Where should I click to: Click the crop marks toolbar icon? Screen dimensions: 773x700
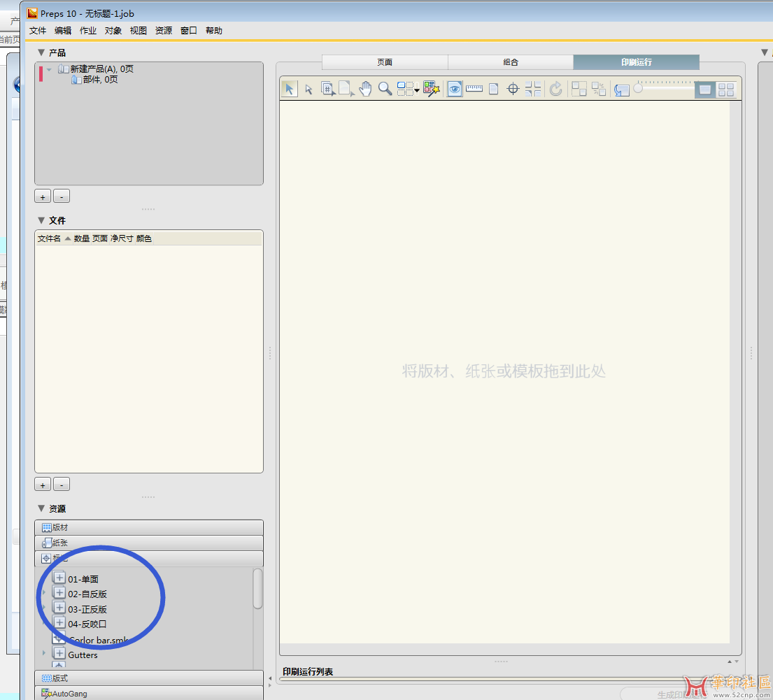[533, 89]
